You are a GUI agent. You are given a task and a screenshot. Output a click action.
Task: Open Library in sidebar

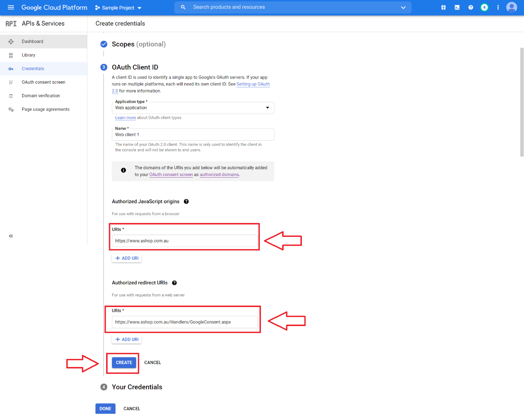click(x=44, y=55)
